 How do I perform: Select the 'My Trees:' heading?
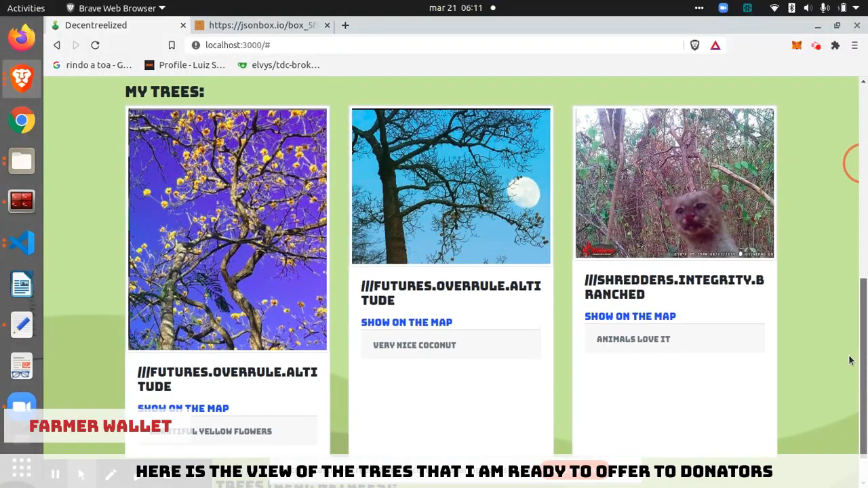click(x=165, y=92)
